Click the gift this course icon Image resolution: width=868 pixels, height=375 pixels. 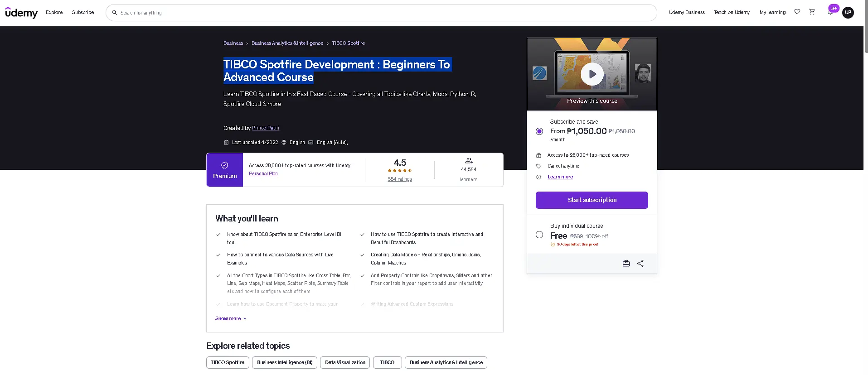pos(626,263)
